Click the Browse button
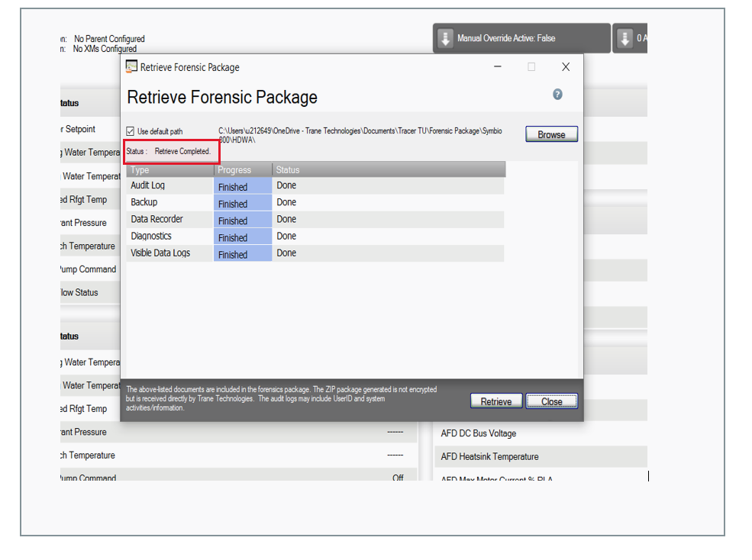The image size is (752, 560). pyautogui.click(x=551, y=134)
